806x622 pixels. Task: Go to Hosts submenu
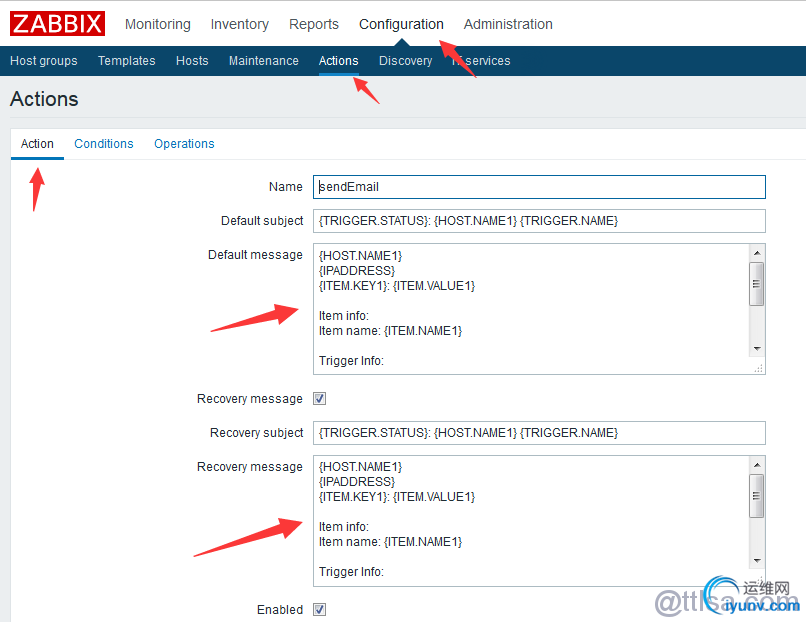[x=192, y=61]
